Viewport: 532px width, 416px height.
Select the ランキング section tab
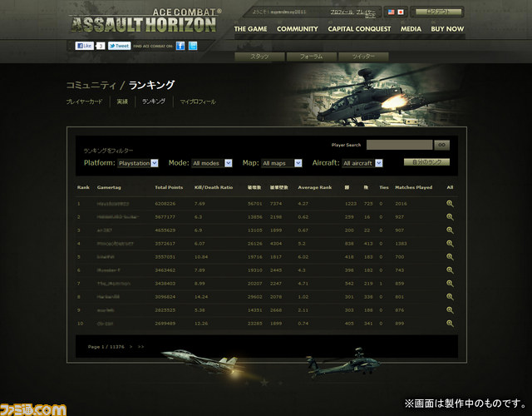(154, 102)
